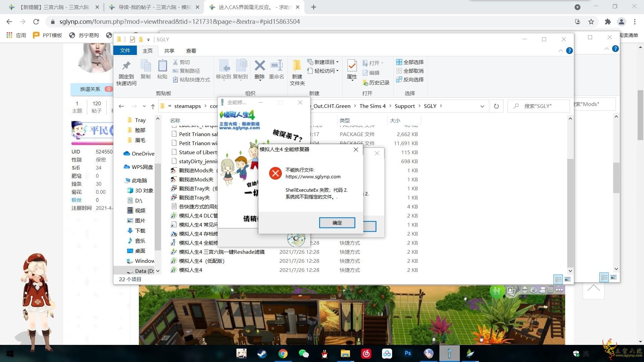Click the 删除 delete icon
This screenshot has height=362, width=644.
coord(260,66)
